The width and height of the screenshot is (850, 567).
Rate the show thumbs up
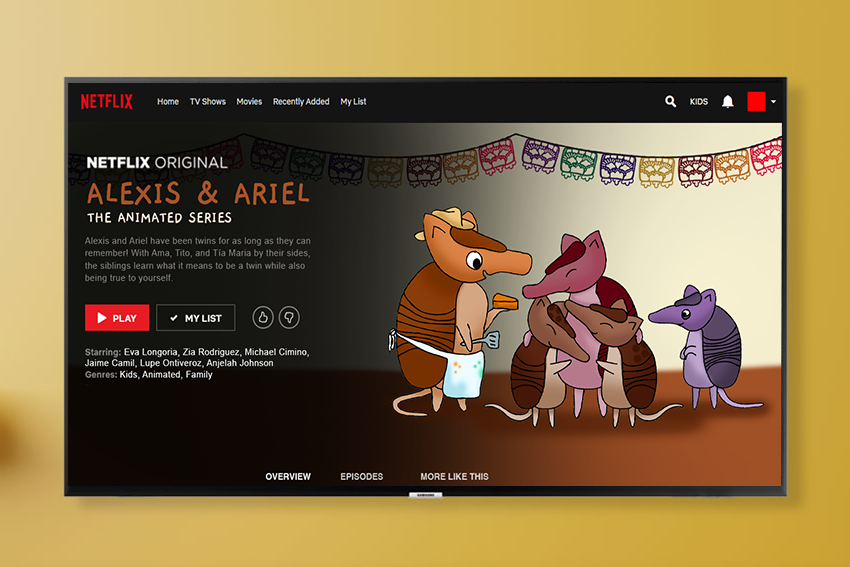pos(263,318)
